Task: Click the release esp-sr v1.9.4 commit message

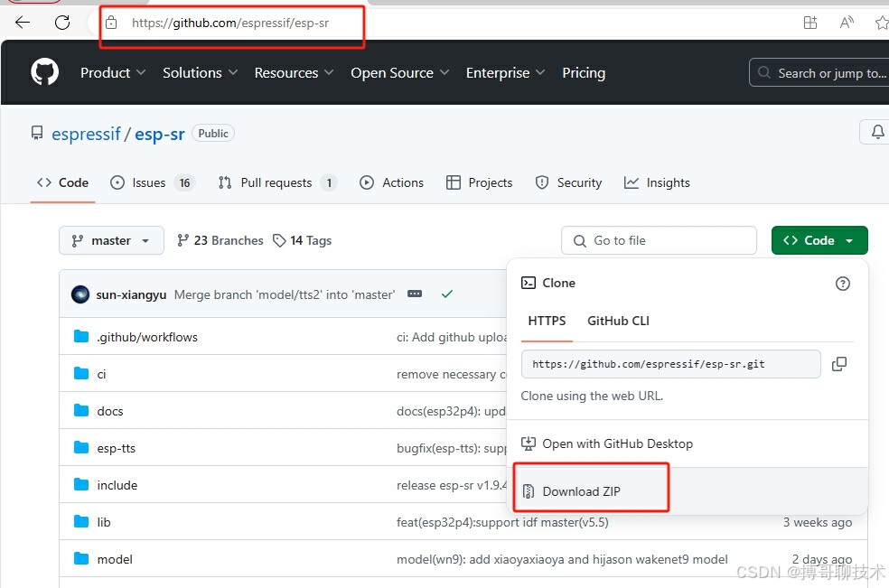Action: (x=452, y=485)
